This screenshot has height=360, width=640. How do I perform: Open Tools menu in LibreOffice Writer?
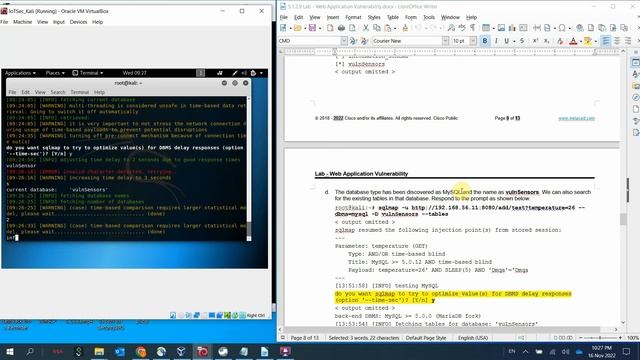click(x=429, y=17)
